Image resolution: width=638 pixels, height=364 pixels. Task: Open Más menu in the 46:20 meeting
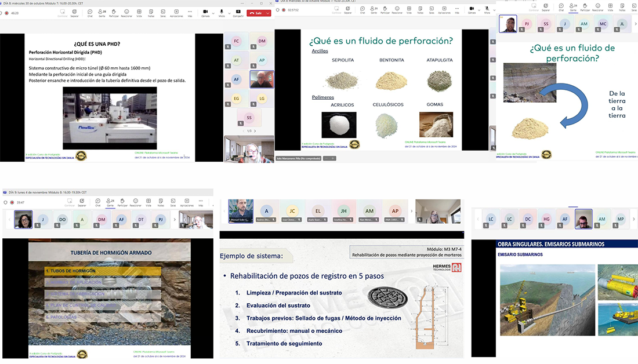(190, 12)
